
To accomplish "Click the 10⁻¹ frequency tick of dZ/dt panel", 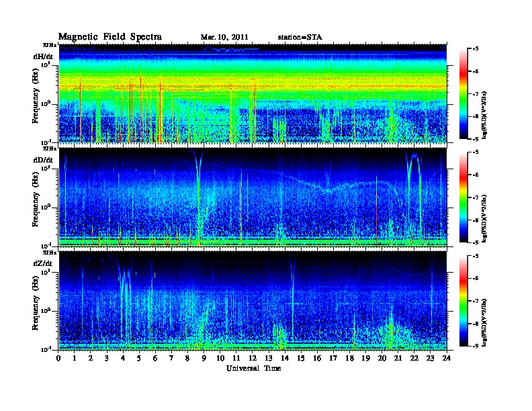I will click(46, 350).
